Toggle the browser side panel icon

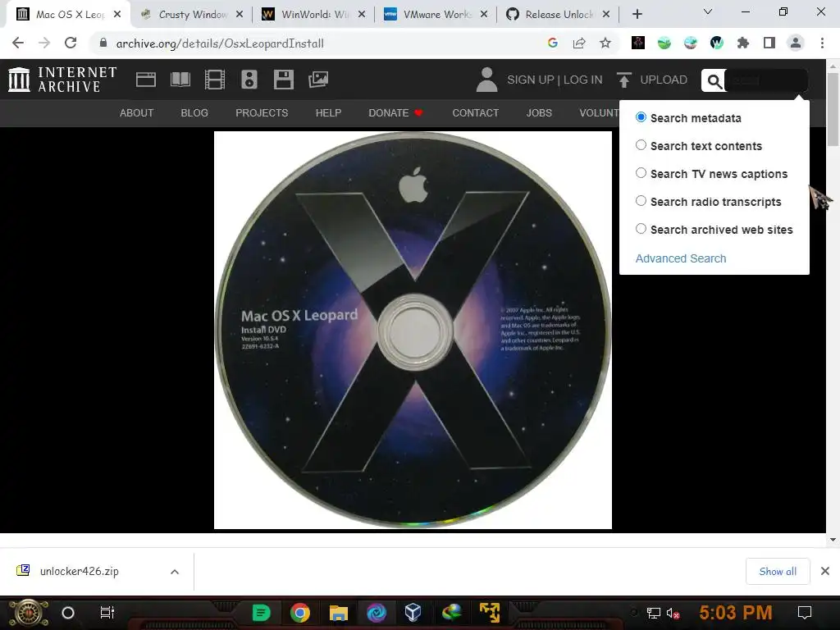pos(769,43)
